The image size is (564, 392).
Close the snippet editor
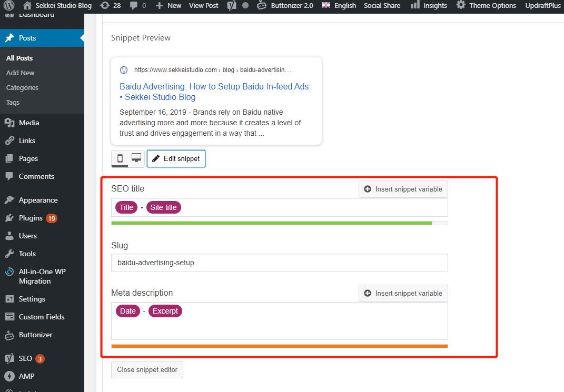point(147,369)
